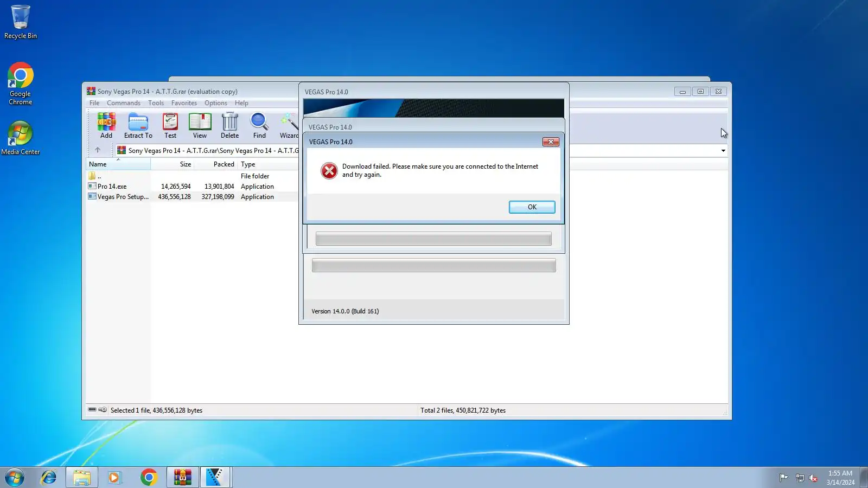Click the upper installer progress bar
The width and height of the screenshot is (868, 488).
pyautogui.click(x=433, y=239)
